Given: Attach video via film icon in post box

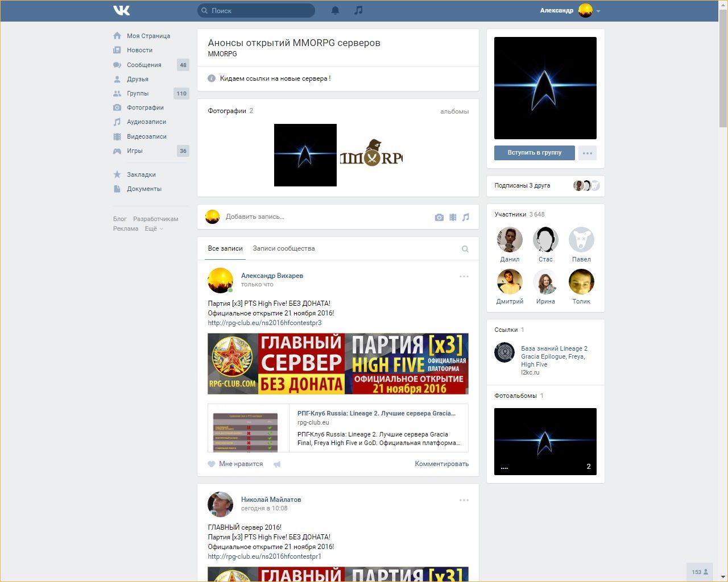Looking at the screenshot, I should (x=453, y=217).
